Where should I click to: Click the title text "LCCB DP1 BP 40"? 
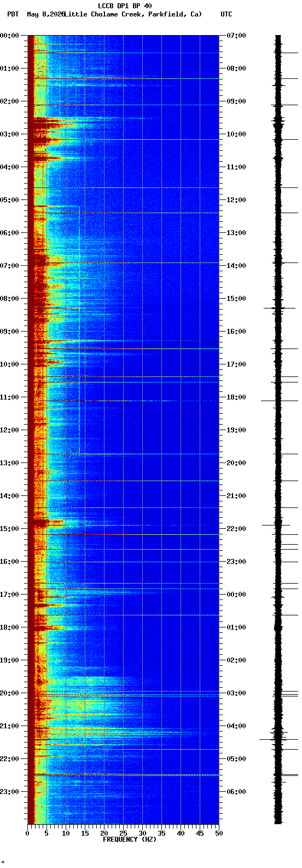(x=125, y=6)
